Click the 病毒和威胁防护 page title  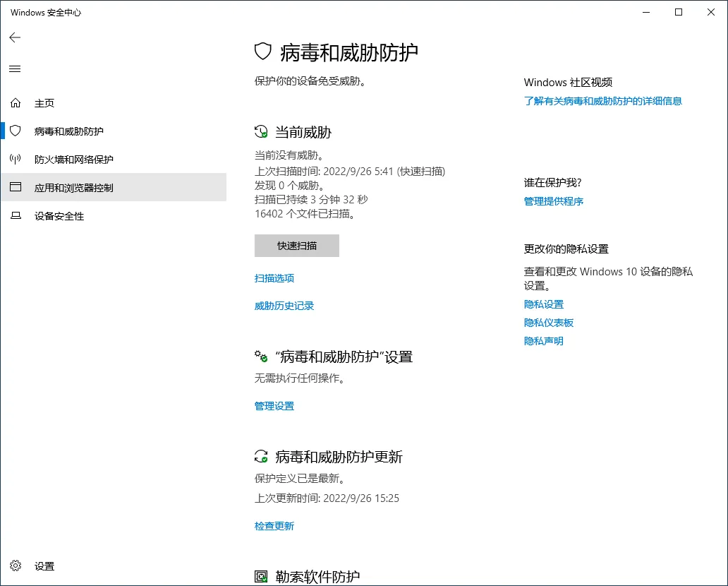(x=349, y=52)
